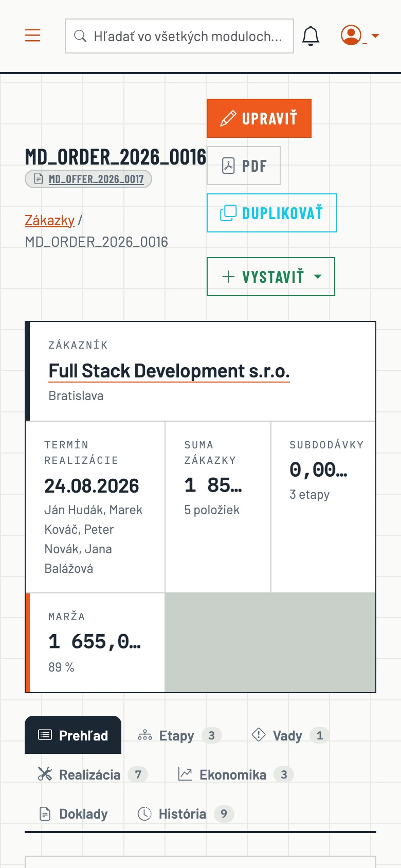The width and height of the screenshot is (401, 868).
Task: Click the '5 položiek' text
Action: (x=212, y=510)
